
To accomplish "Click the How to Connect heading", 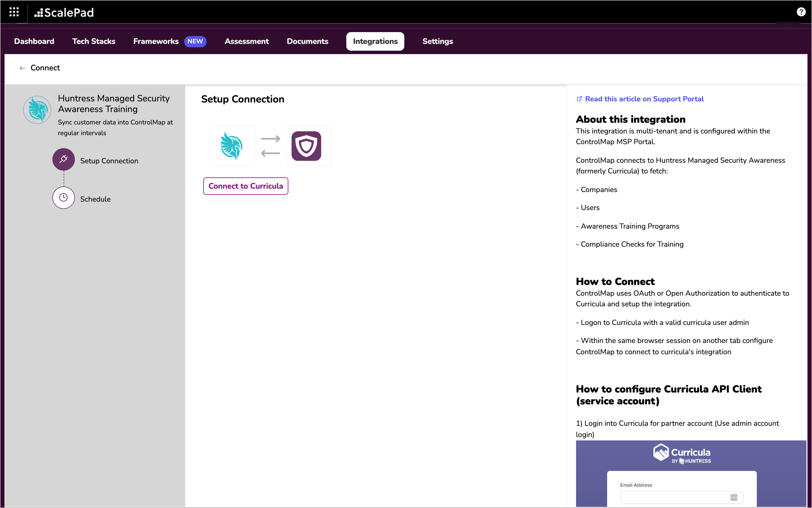I will [x=615, y=282].
